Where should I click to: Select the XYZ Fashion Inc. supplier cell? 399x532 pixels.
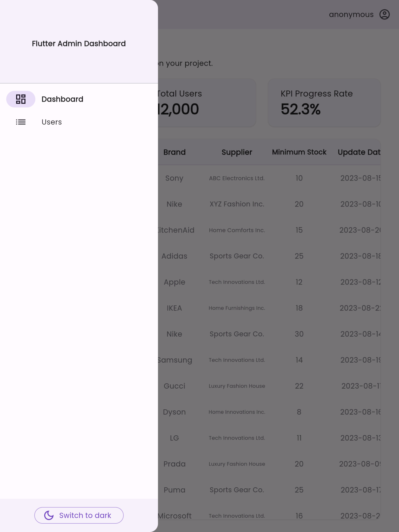pos(237,204)
